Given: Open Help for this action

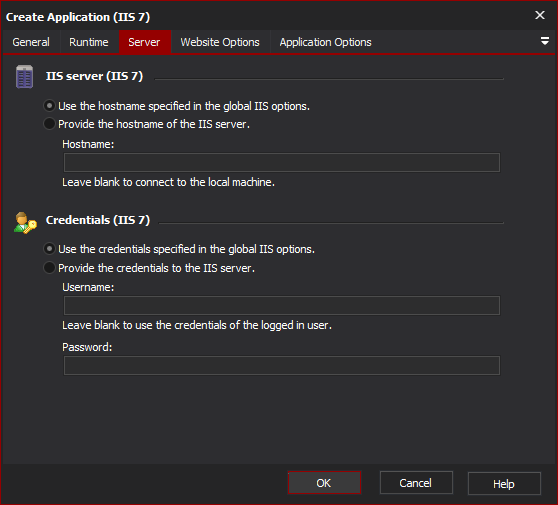Looking at the screenshot, I should 504,483.
